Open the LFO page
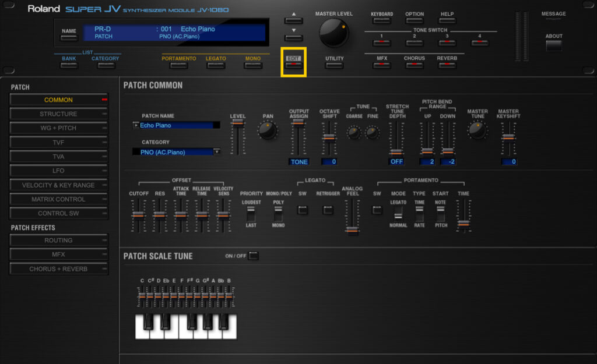Viewport: 597px width, 364px height. click(59, 171)
